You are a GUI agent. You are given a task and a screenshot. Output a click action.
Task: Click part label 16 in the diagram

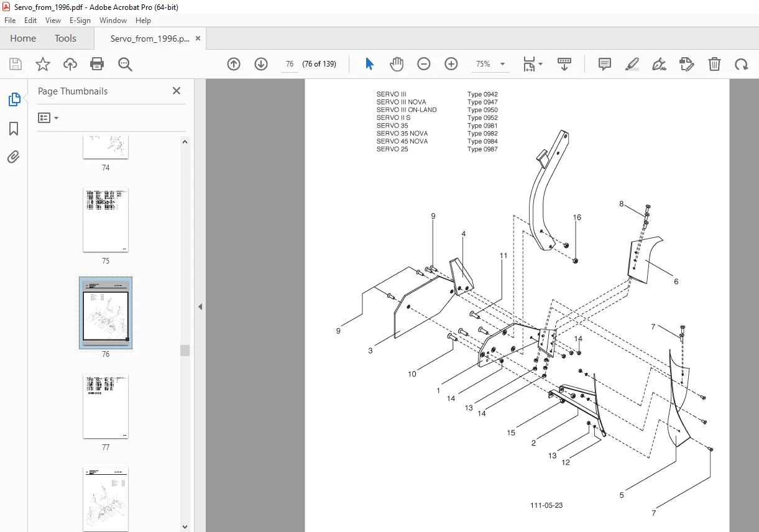pos(577,218)
